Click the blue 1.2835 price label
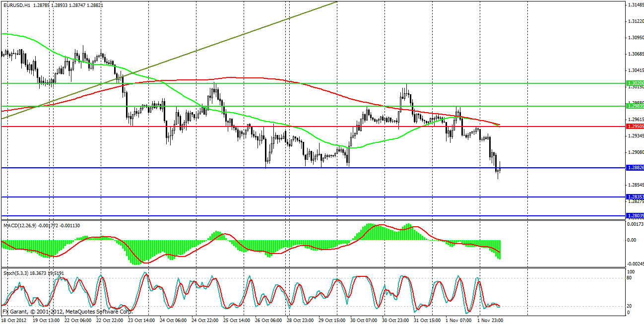The width and height of the screenshot is (644, 324). 635,197
